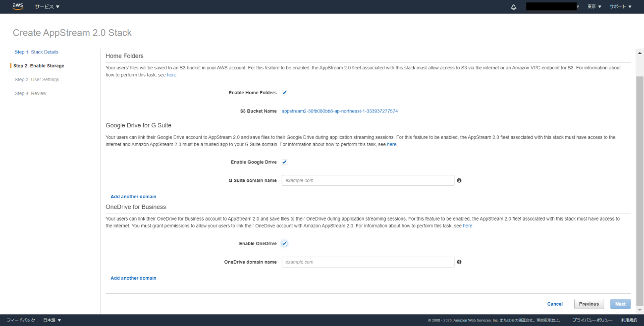Focus the G Suite domain name field

[368, 180]
